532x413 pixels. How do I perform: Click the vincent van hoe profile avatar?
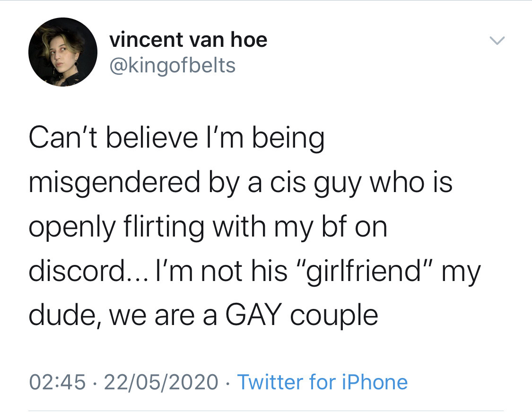tap(63, 52)
